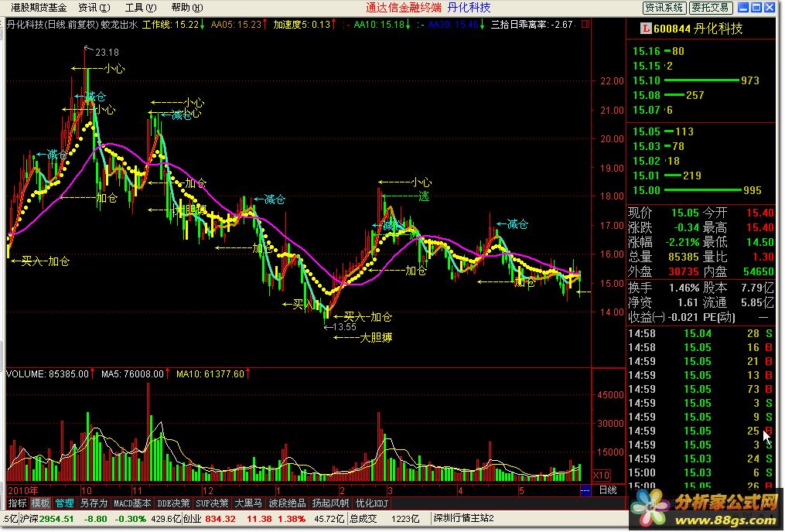Click the 量比 1.30 value
Image resolution: width=785 pixels, height=532 pixels.
pyautogui.click(x=763, y=257)
